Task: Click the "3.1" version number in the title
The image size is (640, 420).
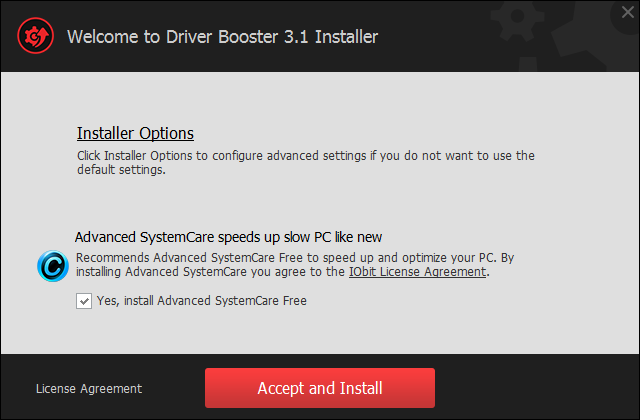Action: 296,37
